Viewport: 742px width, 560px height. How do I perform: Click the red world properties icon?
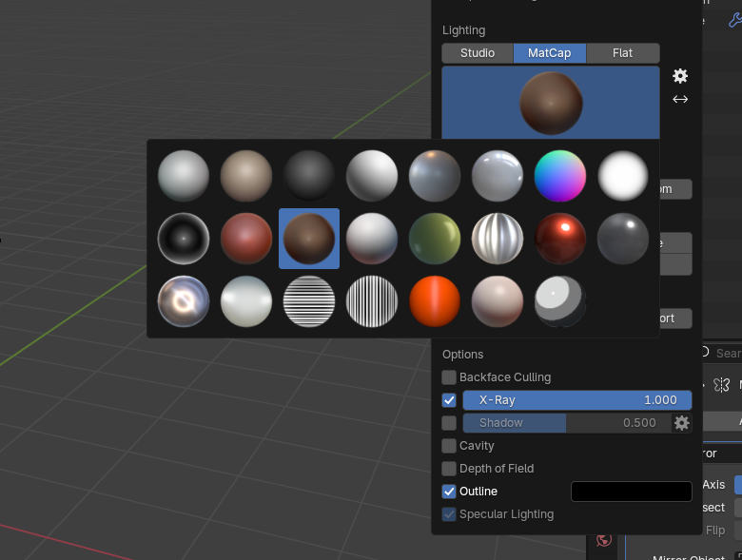tap(604, 540)
